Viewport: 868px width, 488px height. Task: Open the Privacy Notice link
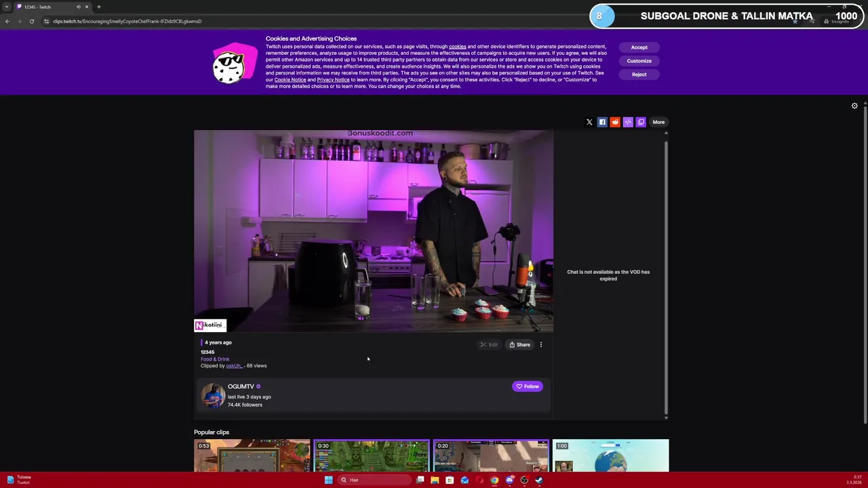coord(333,80)
